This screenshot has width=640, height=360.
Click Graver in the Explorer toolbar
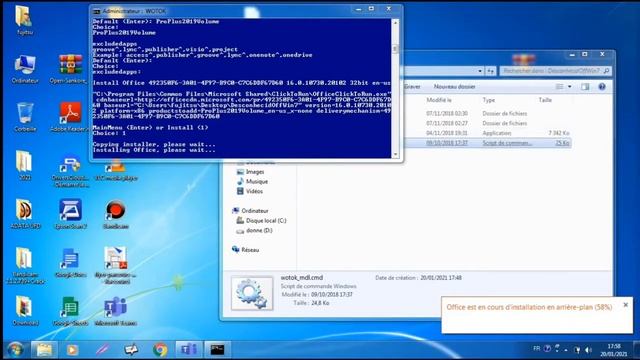pos(412,87)
